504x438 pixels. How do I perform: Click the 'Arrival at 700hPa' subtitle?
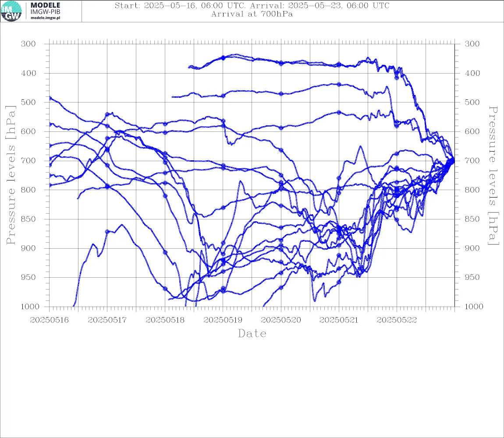click(252, 14)
